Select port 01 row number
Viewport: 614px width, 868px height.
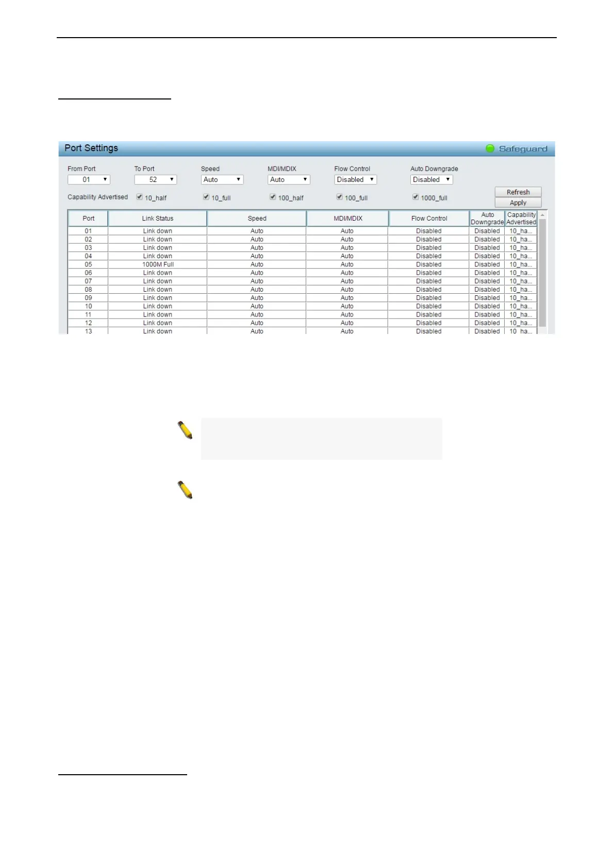pyautogui.click(x=88, y=231)
